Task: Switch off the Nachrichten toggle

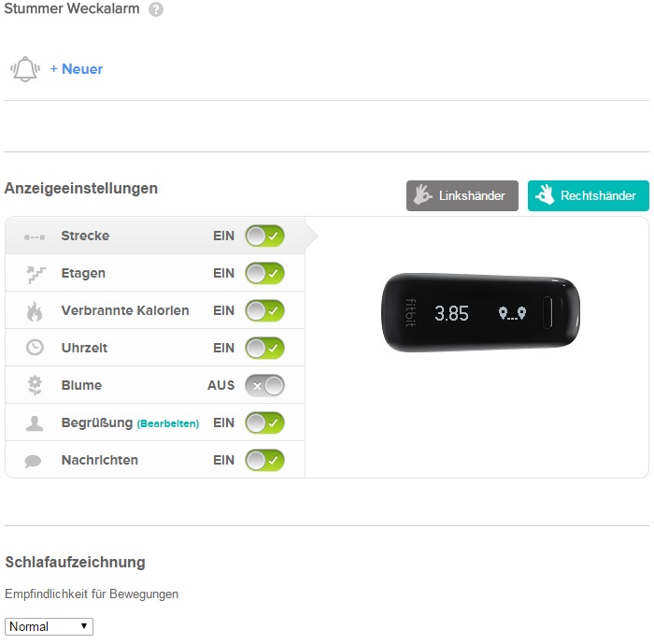Action: coord(264,460)
